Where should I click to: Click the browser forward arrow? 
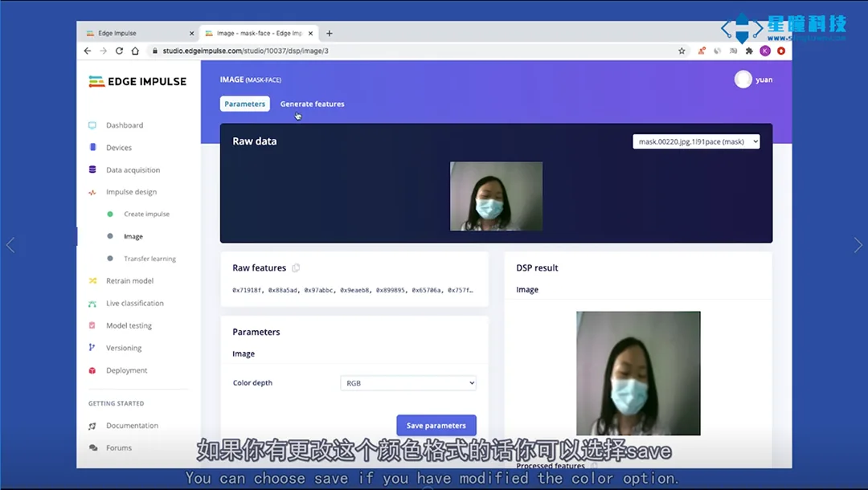[103, 51]
